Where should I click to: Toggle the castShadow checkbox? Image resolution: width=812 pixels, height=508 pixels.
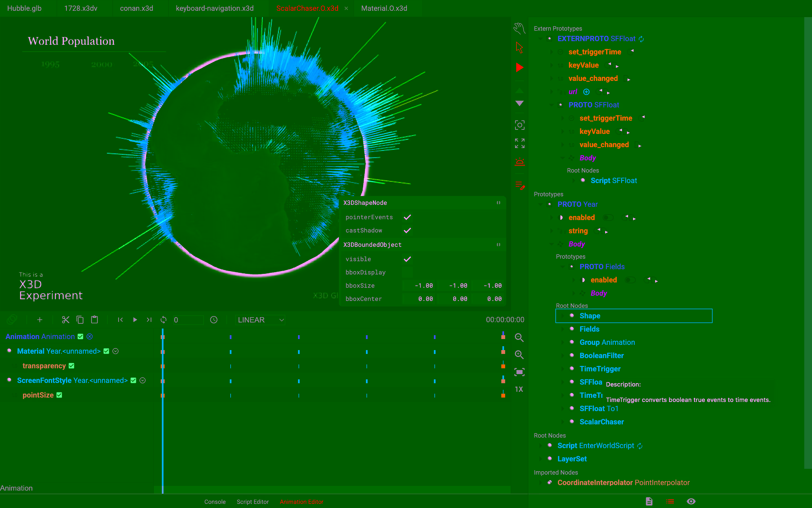pos(407,231)
